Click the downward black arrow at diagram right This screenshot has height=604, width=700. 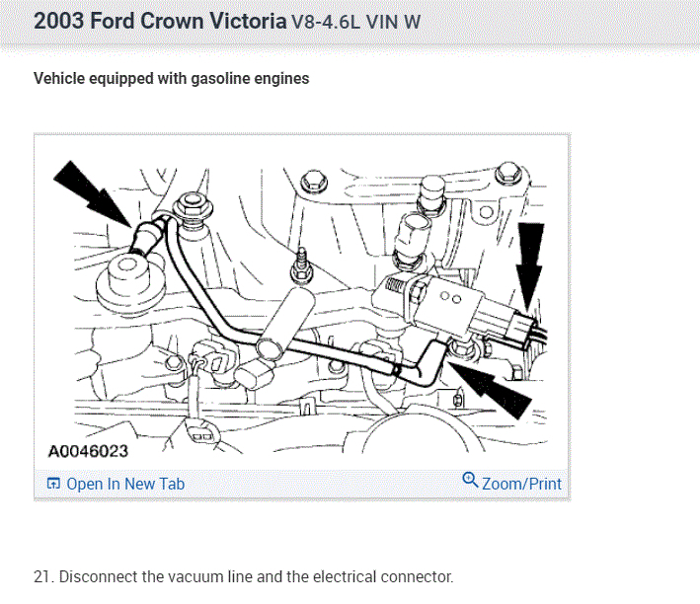click(531, 262)
